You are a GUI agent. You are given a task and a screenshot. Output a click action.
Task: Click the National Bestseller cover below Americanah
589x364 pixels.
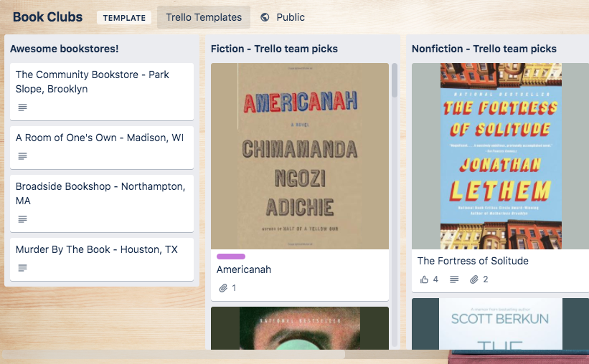[x=300, y=328]
